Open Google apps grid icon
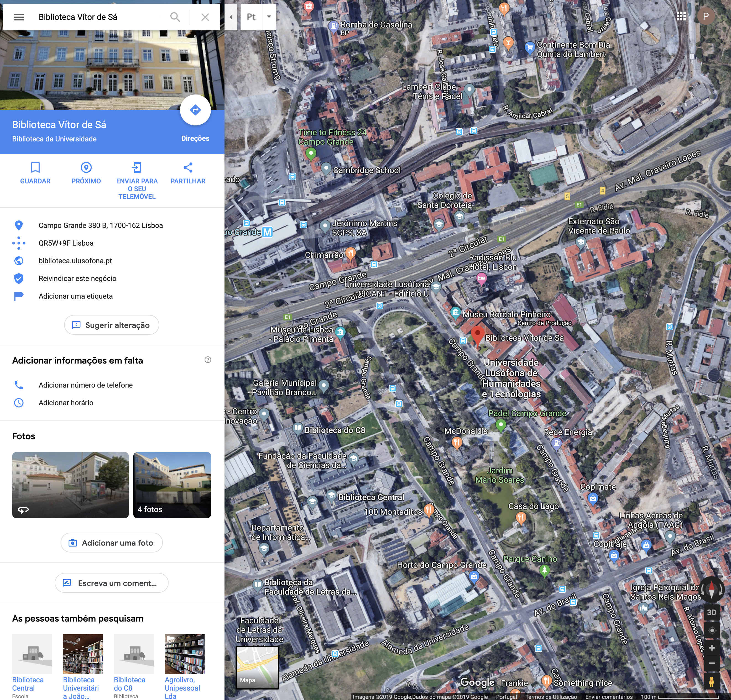The image size is (731, 700). coord(681,16)
